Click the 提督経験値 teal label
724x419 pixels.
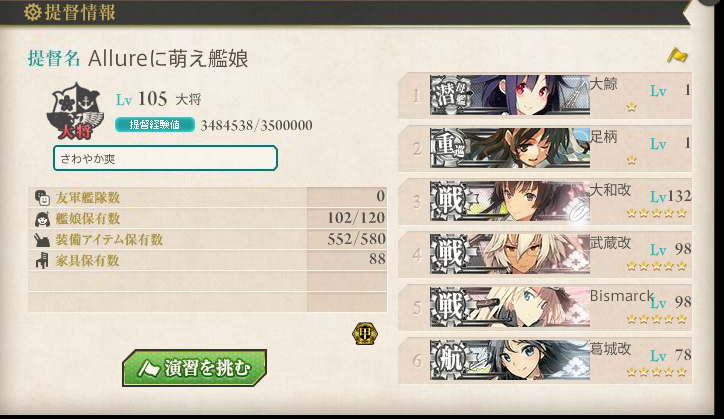(155, 125)
